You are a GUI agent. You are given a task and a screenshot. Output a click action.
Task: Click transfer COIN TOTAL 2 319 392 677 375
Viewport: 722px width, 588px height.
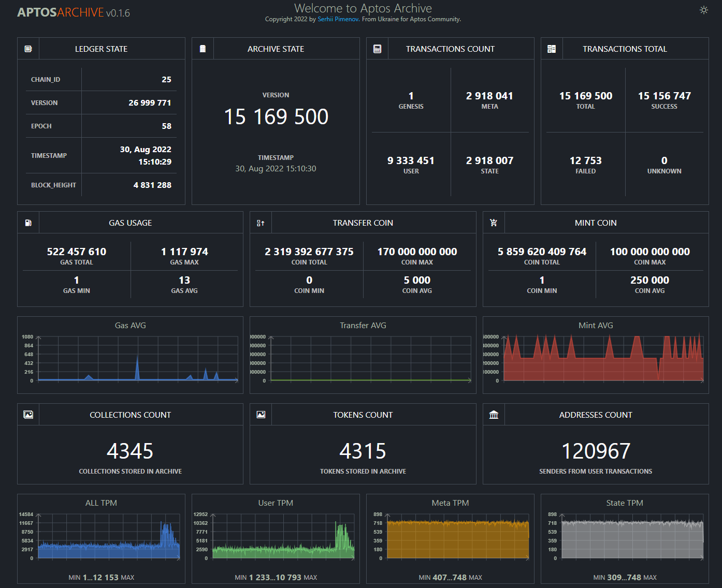(309, 252)
